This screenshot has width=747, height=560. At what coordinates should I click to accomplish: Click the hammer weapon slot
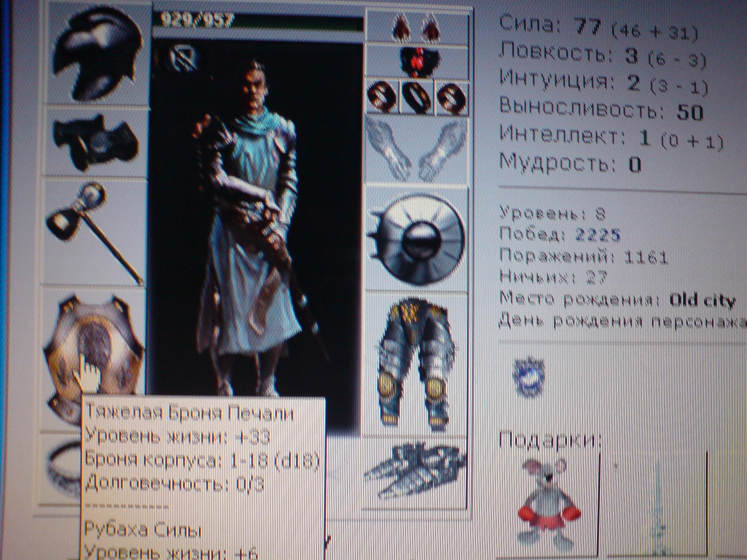coord(94,232)
